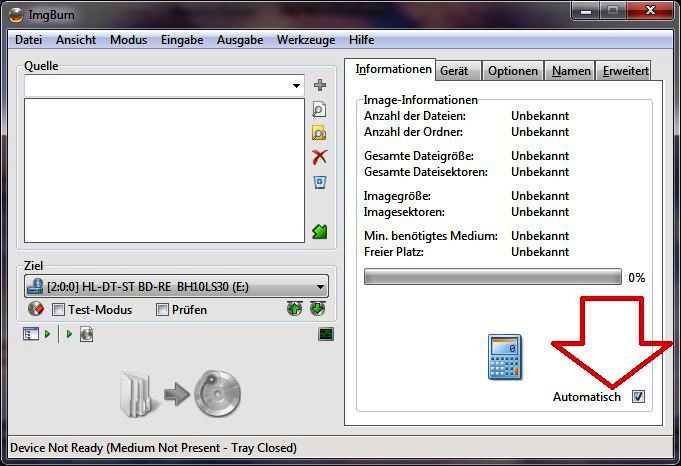Click the browse for file magnifier icon

click(x=319, y=109)
